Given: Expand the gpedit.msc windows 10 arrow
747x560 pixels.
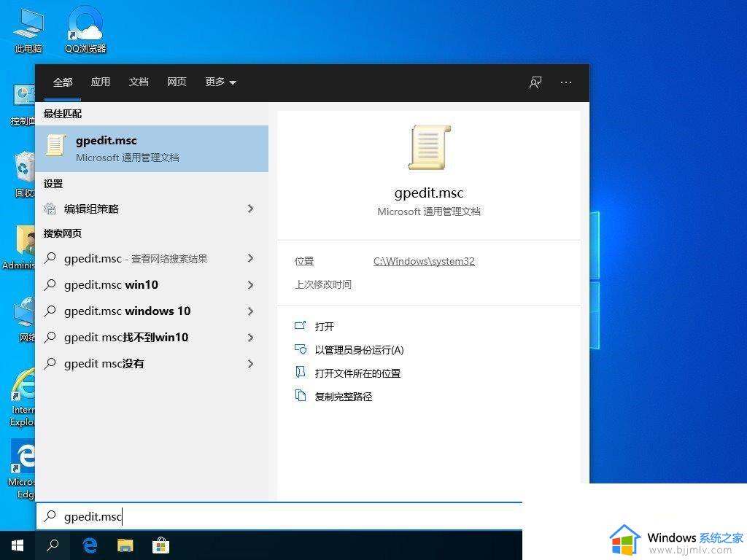Looking at the screenshot, I should (x=251, y=311).
